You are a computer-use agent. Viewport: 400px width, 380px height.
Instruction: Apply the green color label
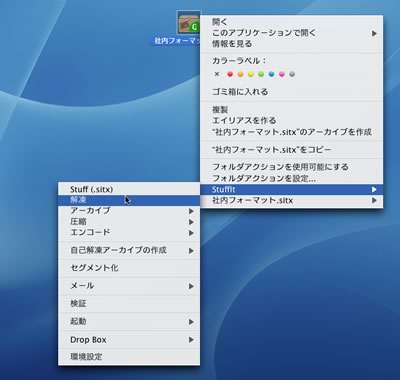pos(261,74)
